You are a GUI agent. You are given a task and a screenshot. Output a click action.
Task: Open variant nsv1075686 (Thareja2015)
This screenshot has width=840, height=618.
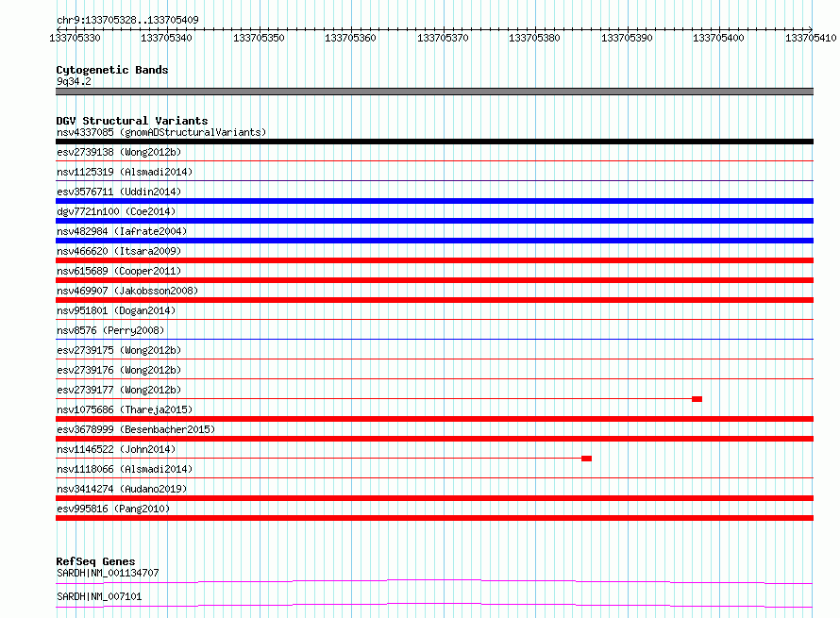coord(125,409)
